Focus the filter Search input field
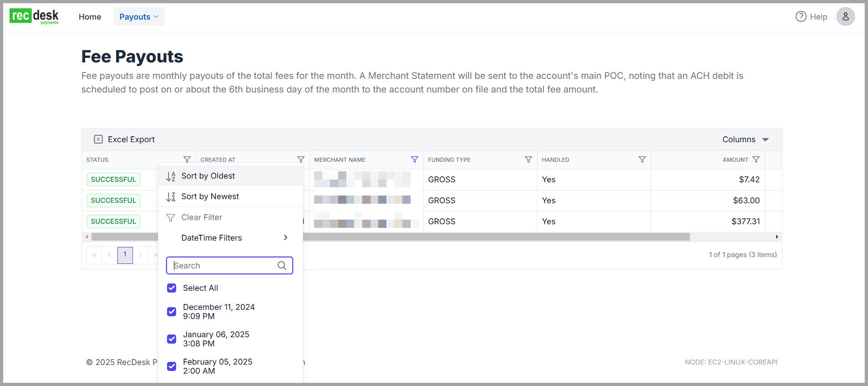 pos(223,266)
